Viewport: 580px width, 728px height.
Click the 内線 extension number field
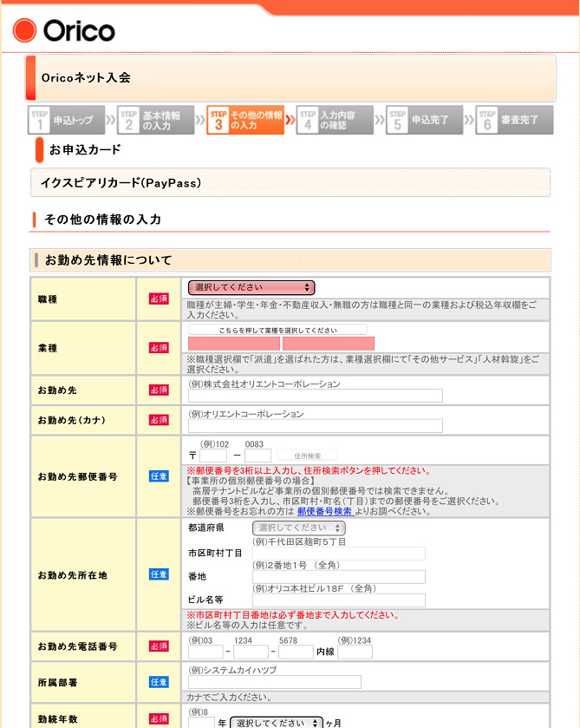(x=355, y=652)
